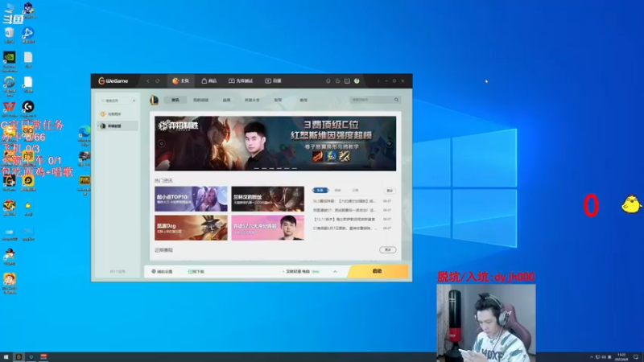This screenshot has height=362, width=644.
Task: Open the Microsoft Edge desktop icon
Action: pyautogui.click(x=85, y=135)
